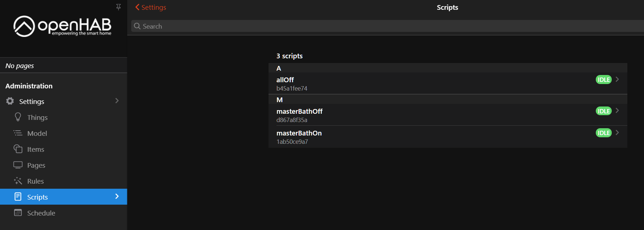Click the chevron beside Scripts menu item
Screen dimensions: 644x230
[x=117, y=196]
